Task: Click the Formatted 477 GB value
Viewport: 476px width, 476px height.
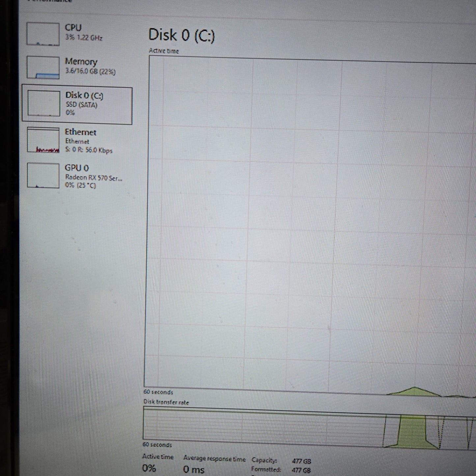Action: click(x=301, y=470)
